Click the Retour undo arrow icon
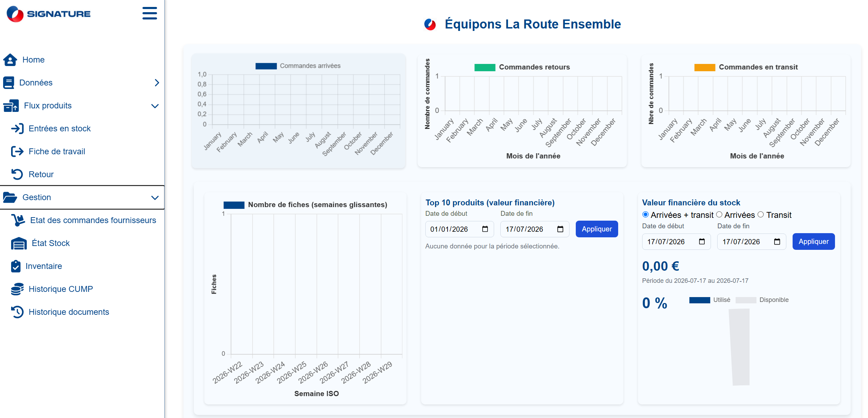This screenshot has height=418, width=868. [17, 174]
